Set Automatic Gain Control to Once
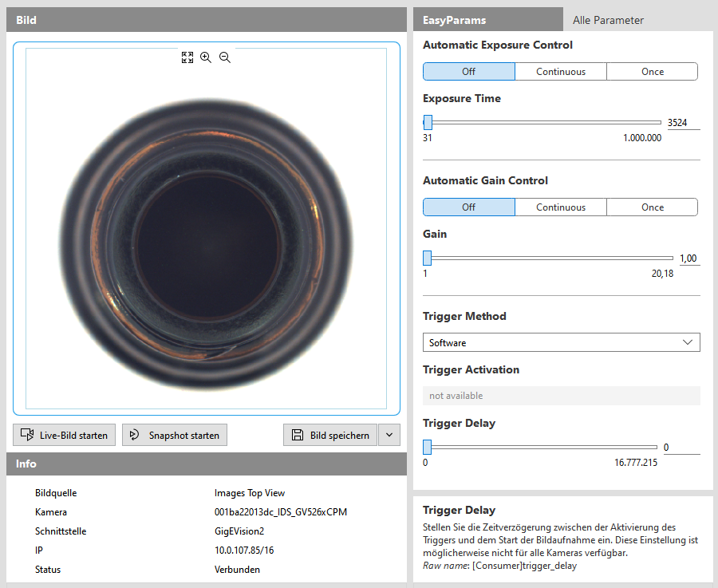This screenshot has width=718, height=588. (652, 207)
